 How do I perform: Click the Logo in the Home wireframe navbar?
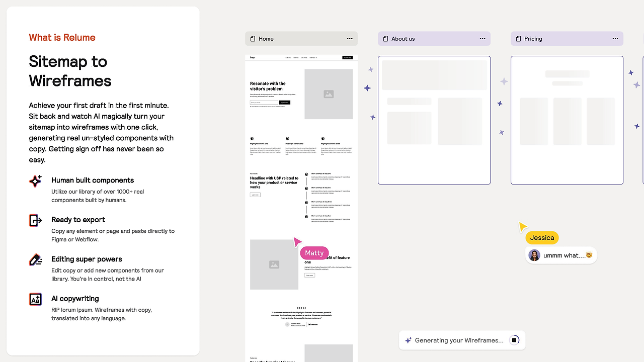click(253, 57)
